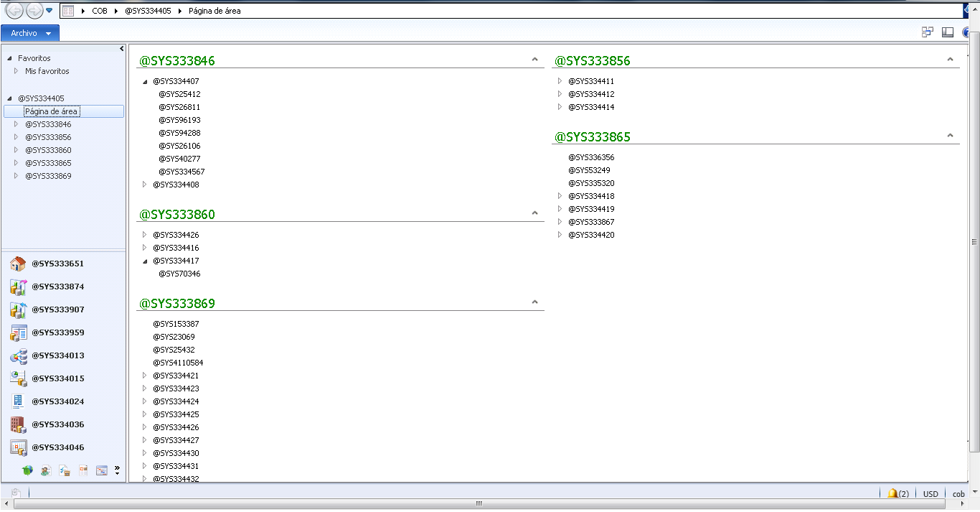Expand @SYS333856 in the navigation tree
This screenshot has height=512, width=980.
(x=17, y=137)
